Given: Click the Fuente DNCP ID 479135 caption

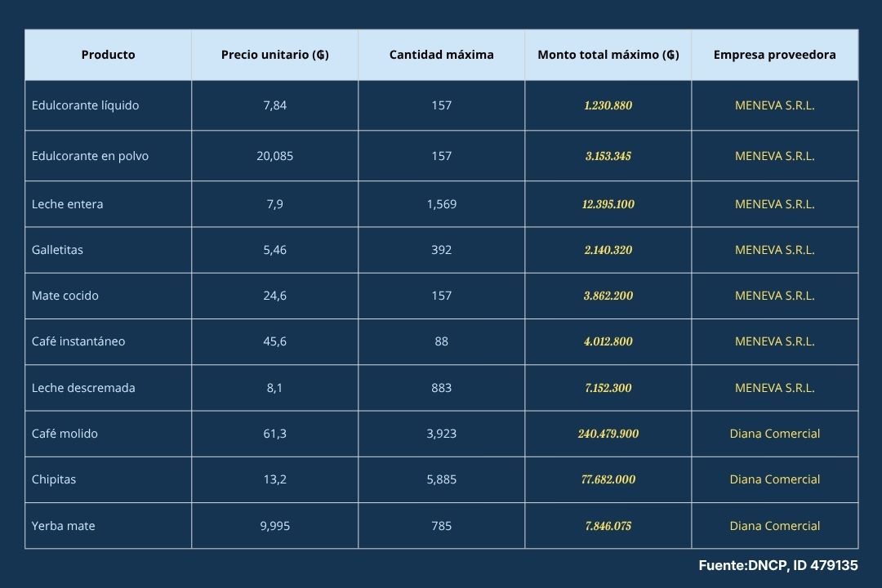Looking at the screenshot, I should 777,565.
